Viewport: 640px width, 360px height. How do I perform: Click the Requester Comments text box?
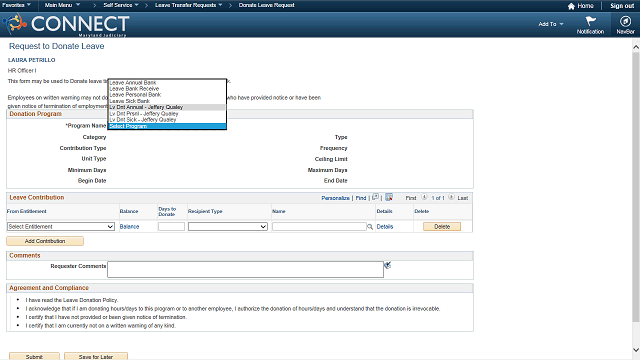pos(245,269)
